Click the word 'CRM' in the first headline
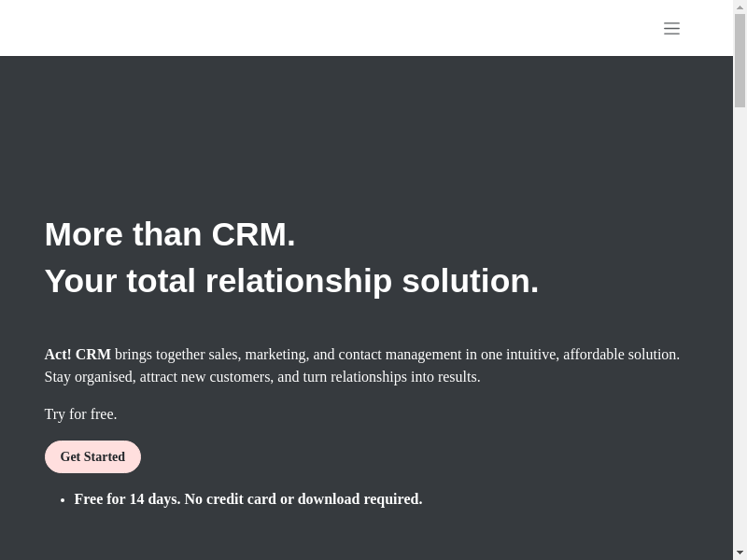Image resolution: width=747 pixels, height=560 pixels. (x=248, y=233)
